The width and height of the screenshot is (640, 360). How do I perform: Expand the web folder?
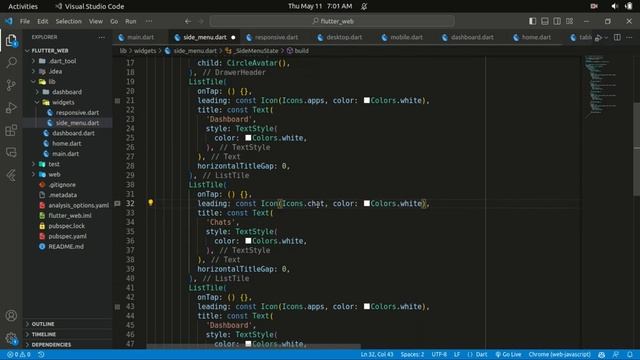tap(33, 174)
